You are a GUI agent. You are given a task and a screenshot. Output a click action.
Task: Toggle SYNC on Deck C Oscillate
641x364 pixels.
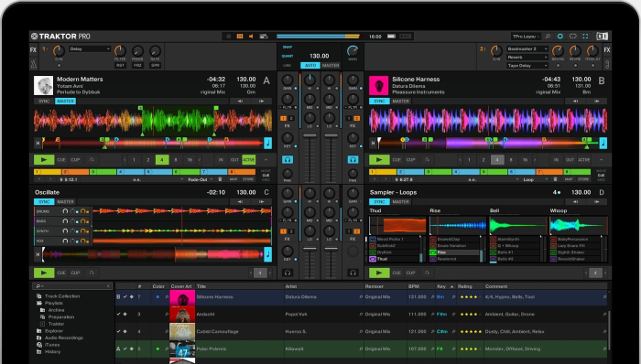(x=44, y=201)
